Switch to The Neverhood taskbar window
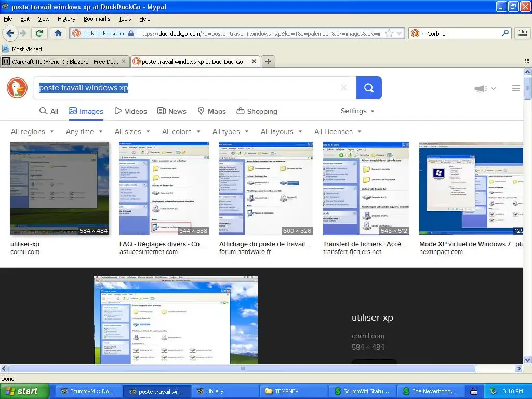The image size is (532, 399). (431, 391)
